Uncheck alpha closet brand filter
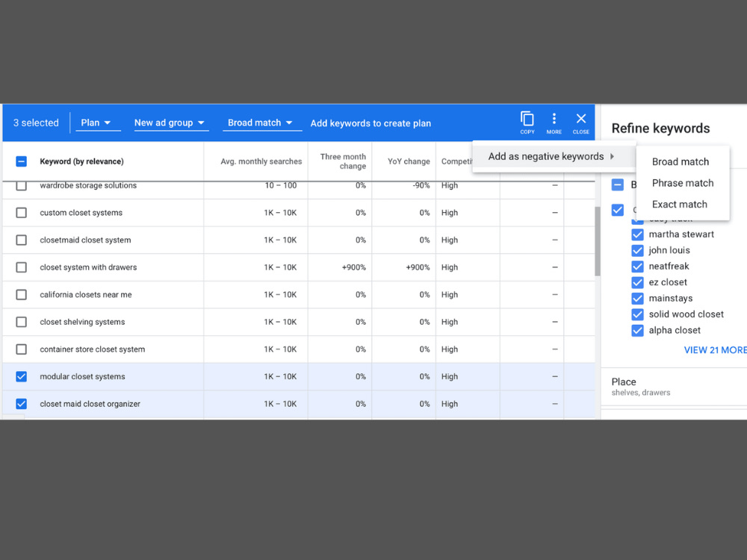 (637, 331)
